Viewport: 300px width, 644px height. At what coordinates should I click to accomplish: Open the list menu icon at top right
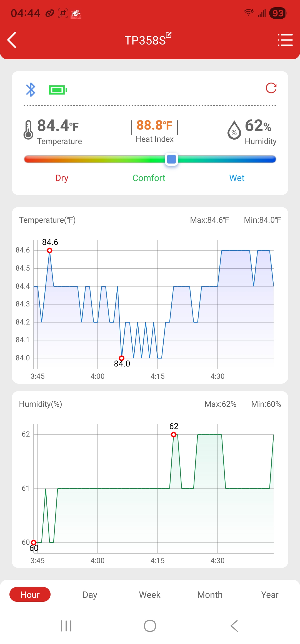coord(285,40)
